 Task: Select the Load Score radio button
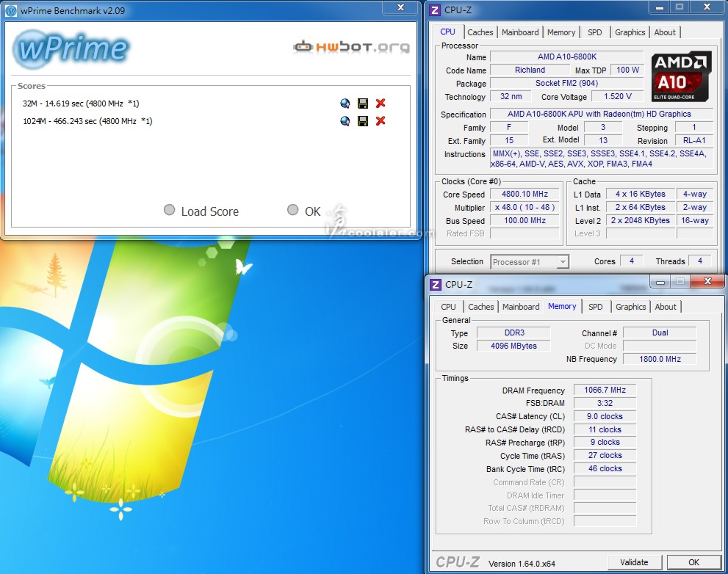click(170, 210)
